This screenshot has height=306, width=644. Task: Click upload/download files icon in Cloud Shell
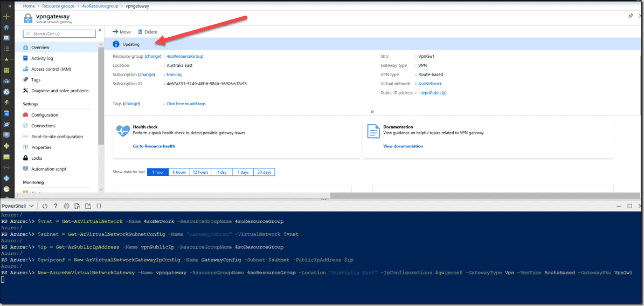[x=77, y=206]
